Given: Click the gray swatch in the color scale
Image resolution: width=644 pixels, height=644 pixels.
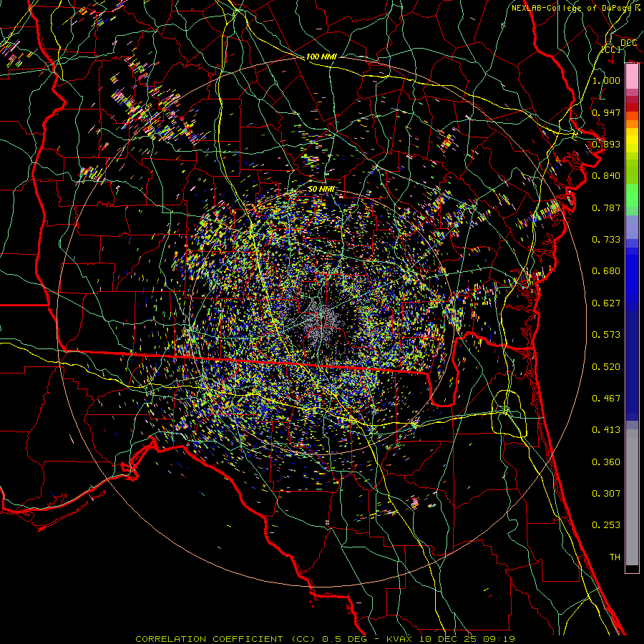Looking at the screenshot, I should (x=632, y=497).
